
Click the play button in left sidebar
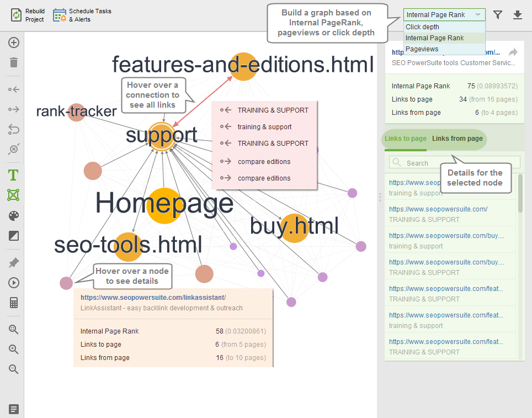tap(14, 283)
